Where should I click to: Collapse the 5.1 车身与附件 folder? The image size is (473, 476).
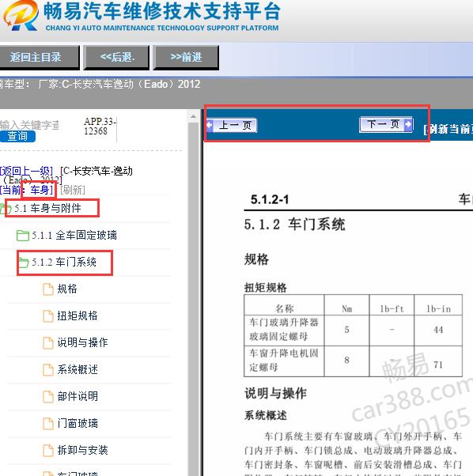(x=47, y=208)
